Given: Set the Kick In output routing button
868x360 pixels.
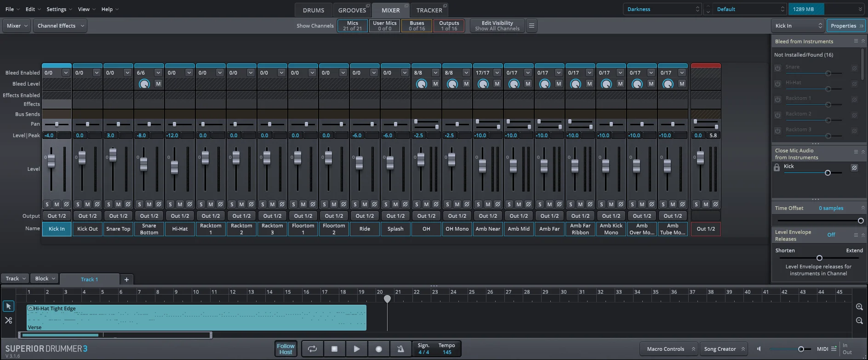Looking at the screenshot, I should (x=57, y=216).
